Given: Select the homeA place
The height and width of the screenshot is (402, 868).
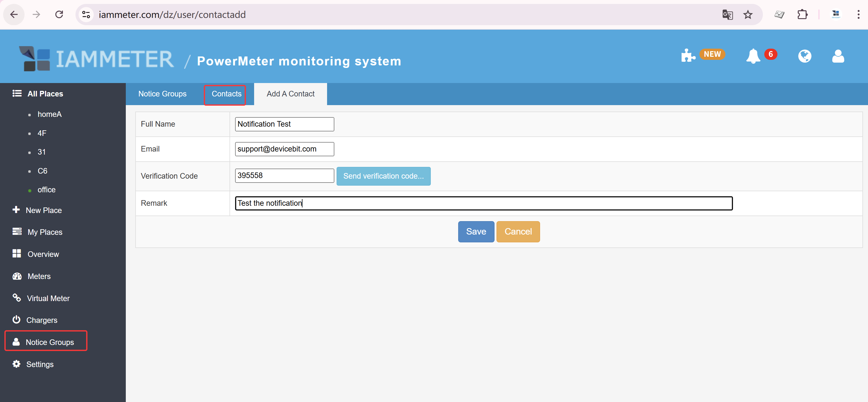Looking at the screenshot, I should 49,114.
